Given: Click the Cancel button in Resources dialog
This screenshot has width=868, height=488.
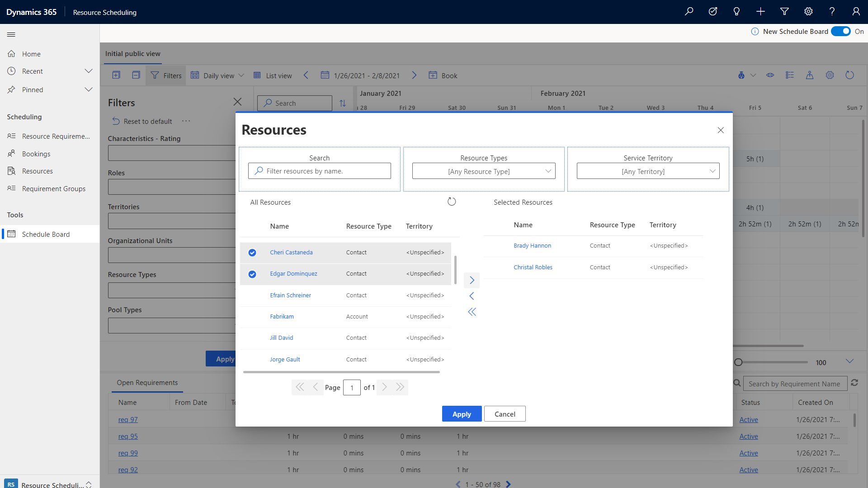Looking at the screenshot, I should [x=505, y=413].
